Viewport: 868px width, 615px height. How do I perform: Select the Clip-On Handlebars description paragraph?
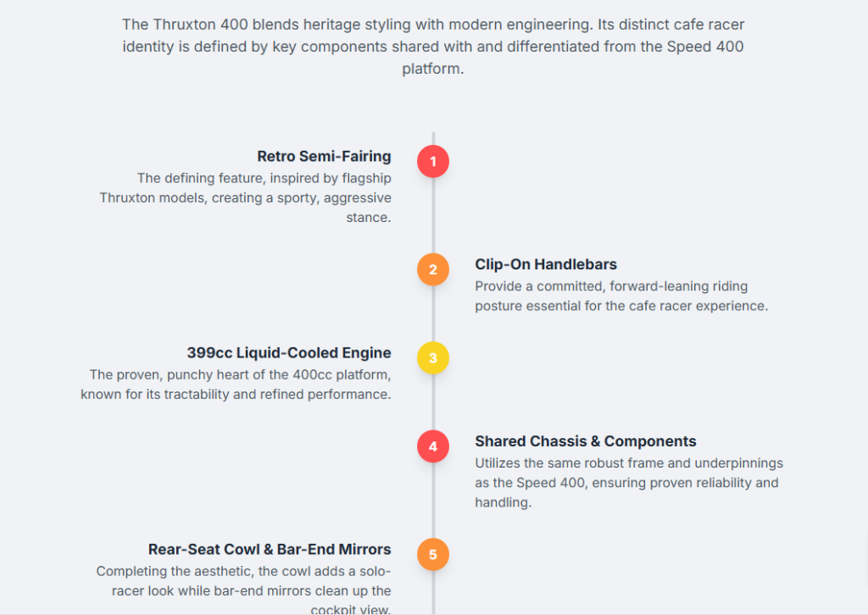tap(621, 296)
